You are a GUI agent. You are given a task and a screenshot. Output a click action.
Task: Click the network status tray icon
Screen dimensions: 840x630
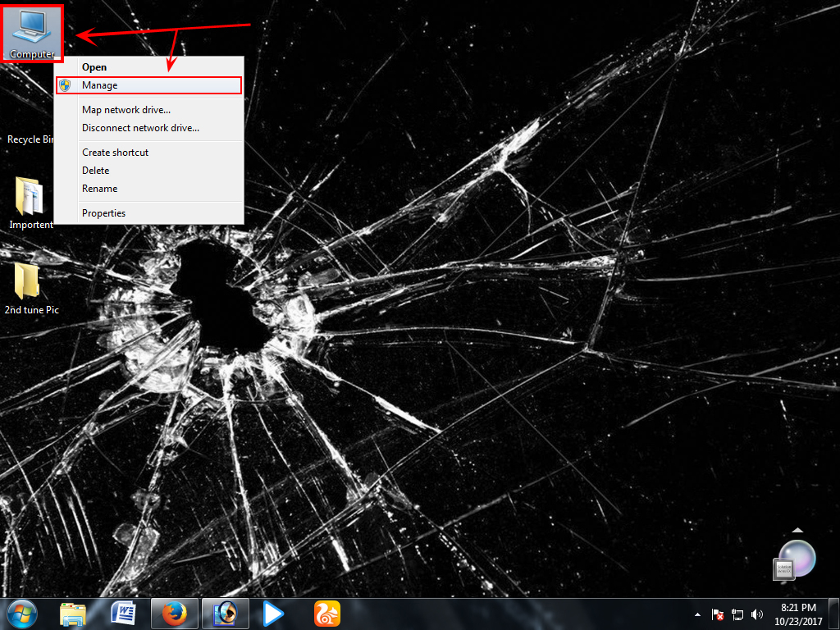click(737, 614)
